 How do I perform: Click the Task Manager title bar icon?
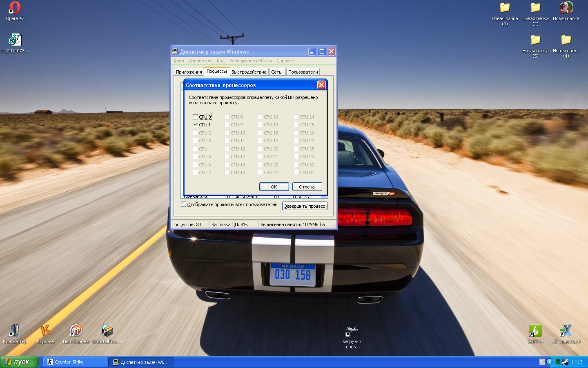[175, 52]
